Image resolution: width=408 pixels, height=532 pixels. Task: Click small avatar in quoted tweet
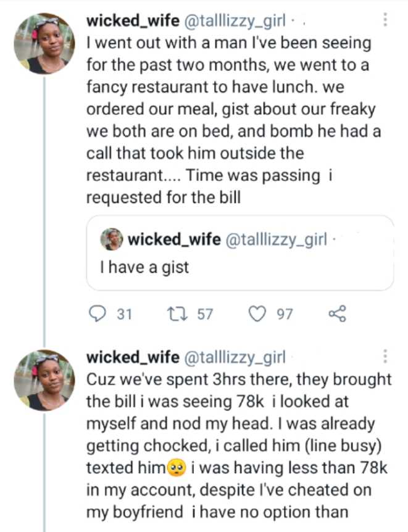tap(112, 239)
